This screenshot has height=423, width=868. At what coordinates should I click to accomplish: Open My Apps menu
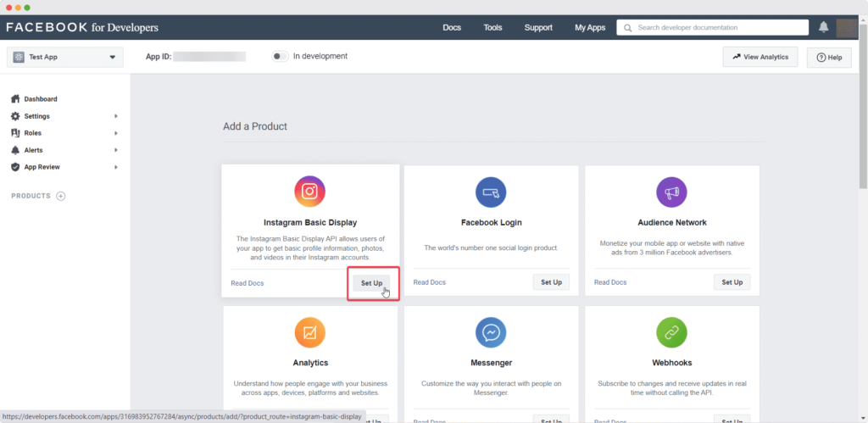(590, 28)
